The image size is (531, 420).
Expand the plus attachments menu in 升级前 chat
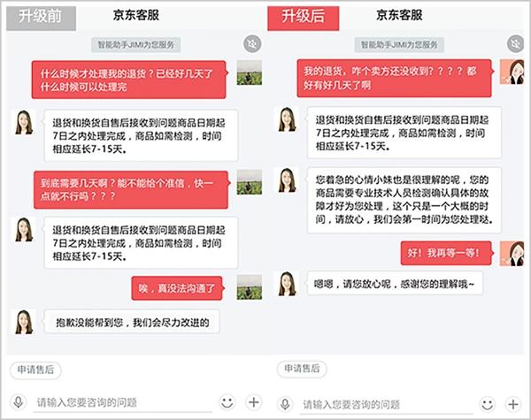click(252, 402)
